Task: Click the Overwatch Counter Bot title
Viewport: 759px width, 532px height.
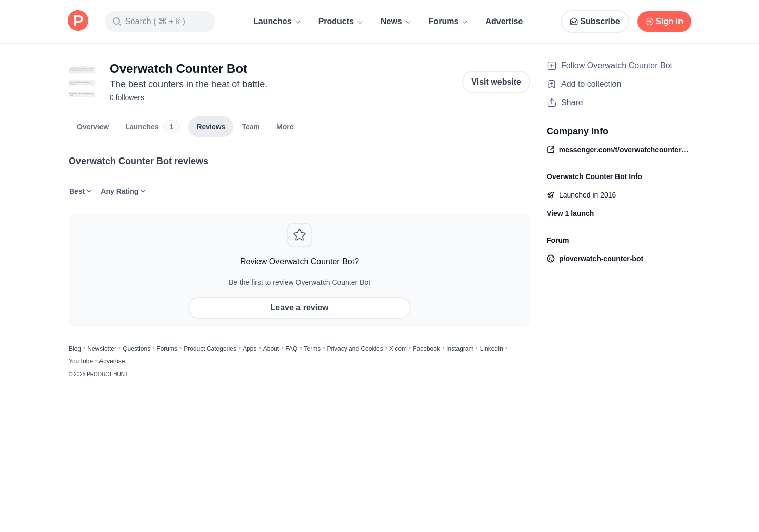Action: tap(178, 69)
